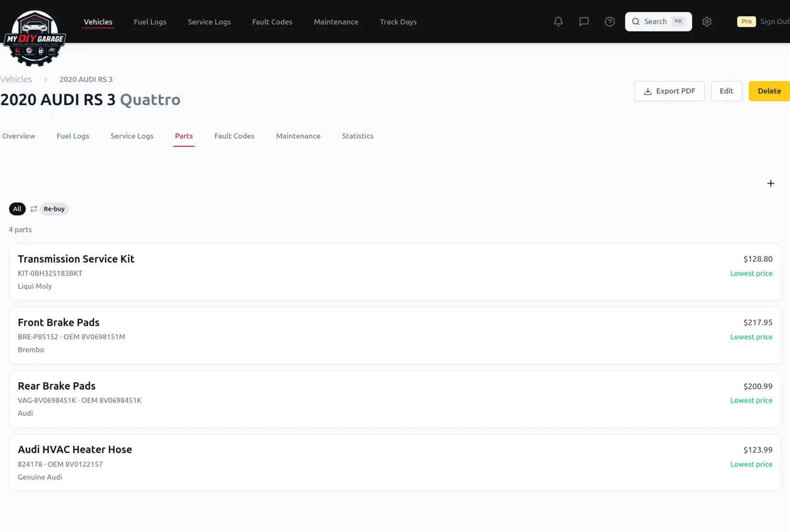Screen dimensions: 790x532
Task: Click the Edit vehicle button
Action: click(x=726, y=91)
